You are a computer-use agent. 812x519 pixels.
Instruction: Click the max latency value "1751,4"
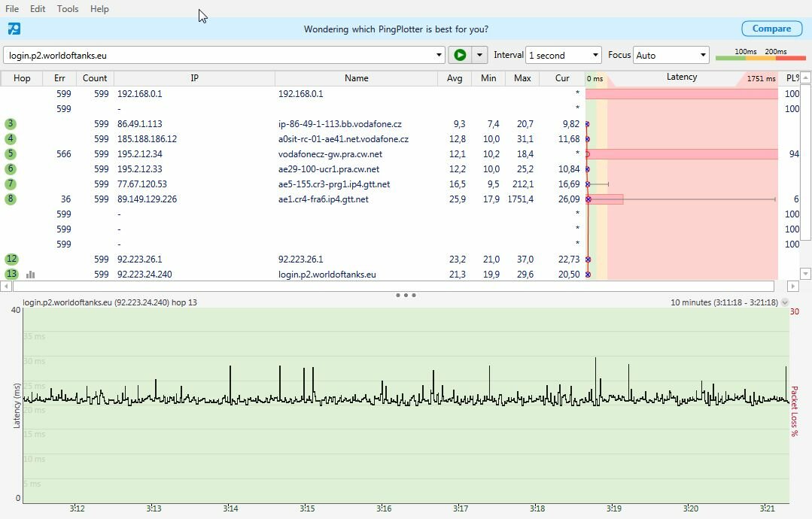click(x=521, y=199)
